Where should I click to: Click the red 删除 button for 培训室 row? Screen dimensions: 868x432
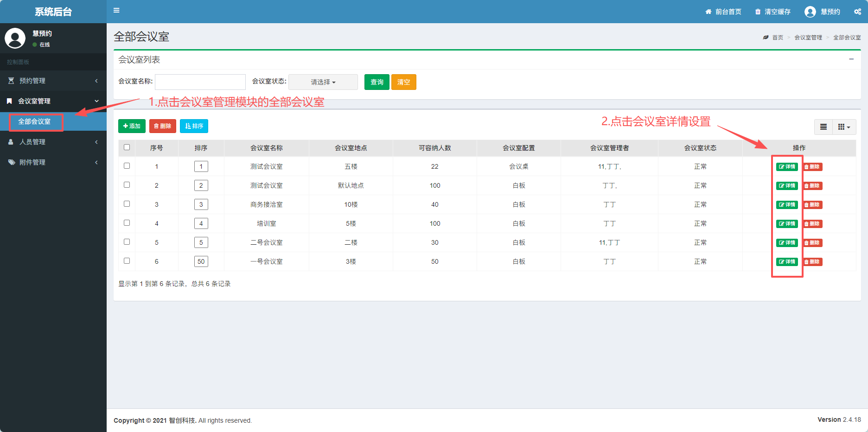[x=812, y=224]
